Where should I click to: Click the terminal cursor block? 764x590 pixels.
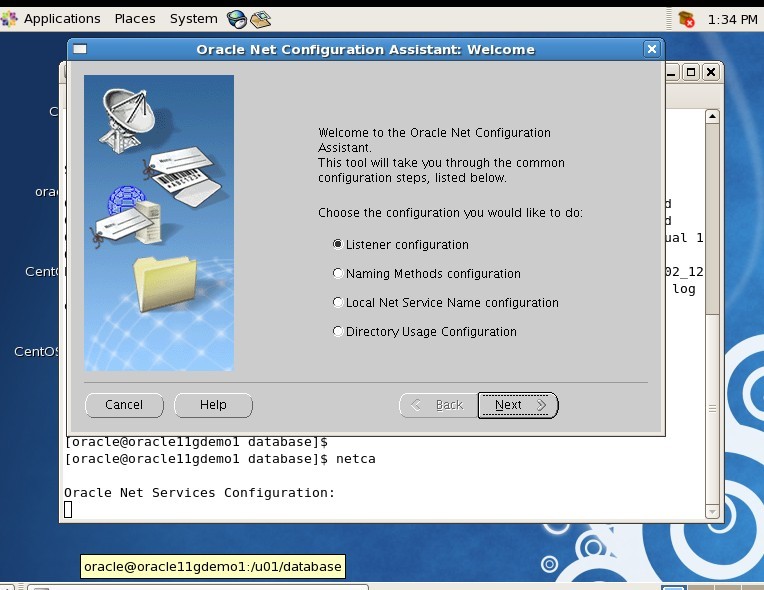coord(68,510)
